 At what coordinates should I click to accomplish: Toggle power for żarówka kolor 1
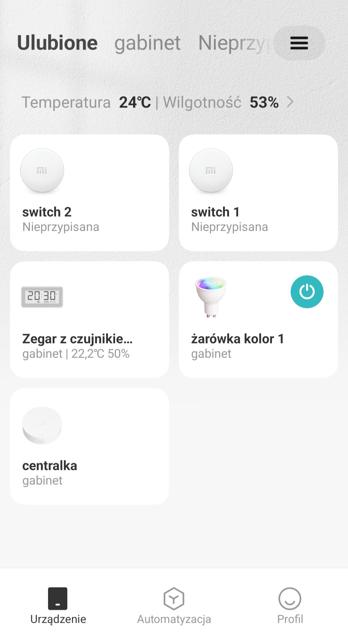pyautogui.click(x=307, y=292)
